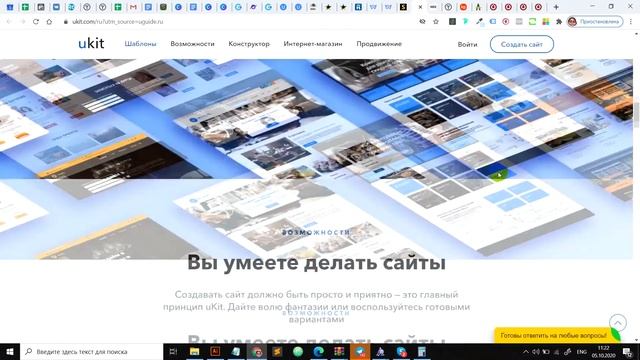This screenshot has height=360, width=640.
Task: Go to the Конструктор section
Action: pyautogui.click(x=249, y=44)
